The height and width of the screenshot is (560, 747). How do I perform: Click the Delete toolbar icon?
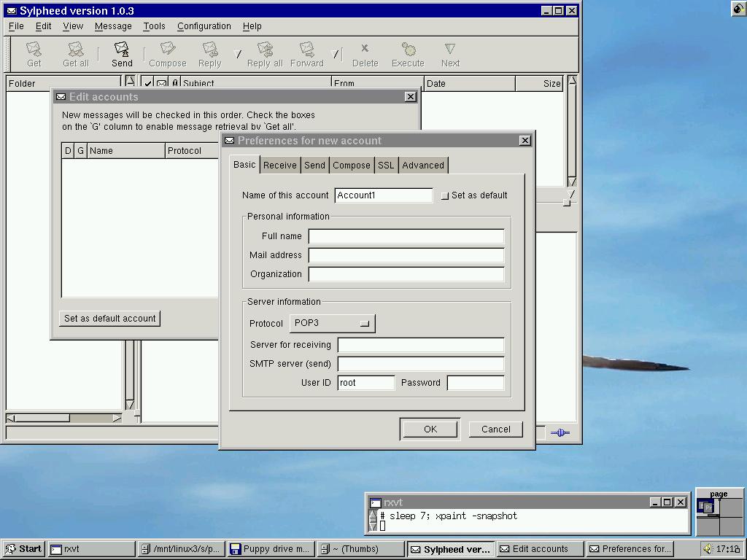pos(365,54)
